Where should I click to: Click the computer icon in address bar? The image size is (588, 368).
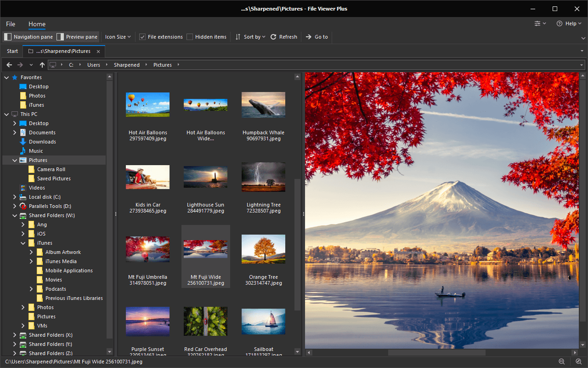click(x=53, y=65)
